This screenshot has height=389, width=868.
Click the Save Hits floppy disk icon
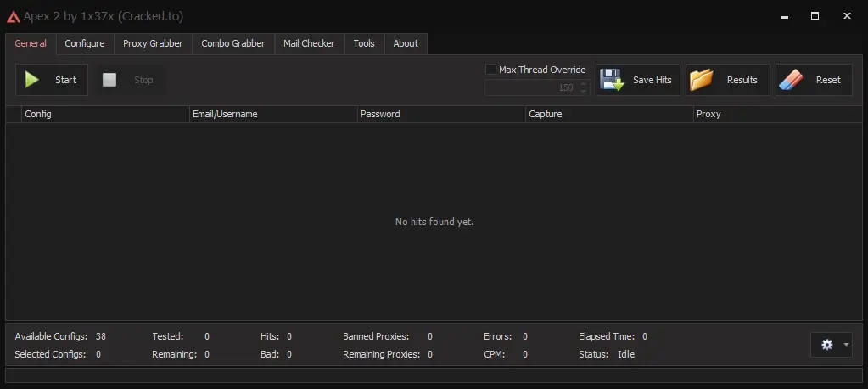tap(612, 80)
